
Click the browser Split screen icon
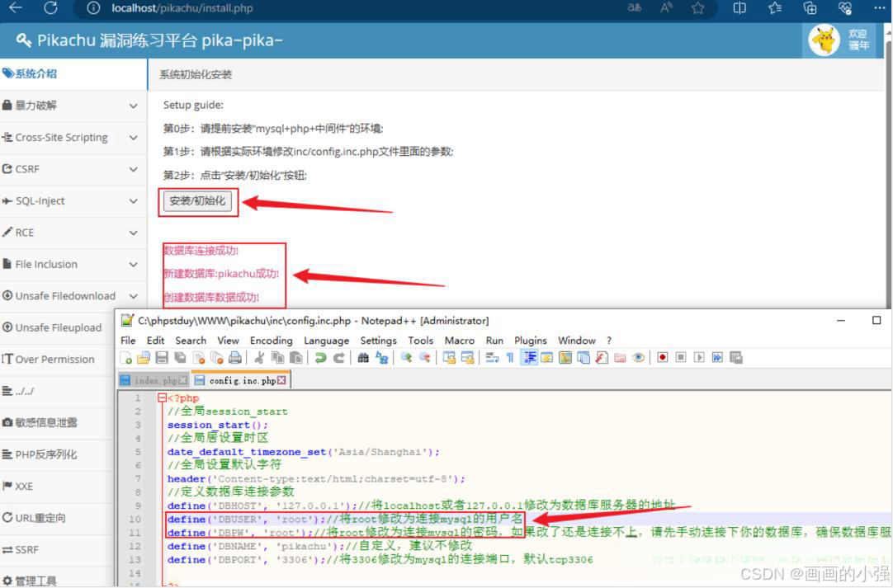pos(739,8)
